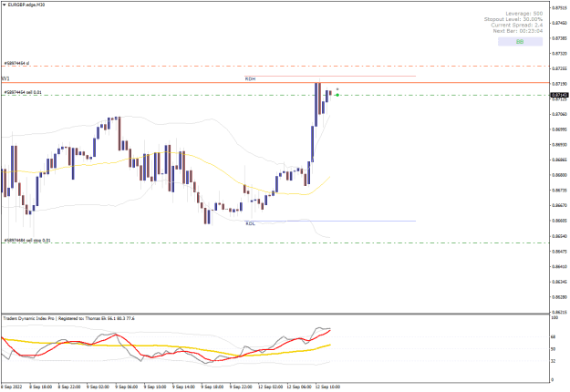
Task: Click the 0.87255 price scale value
Action: pos(559,68)
